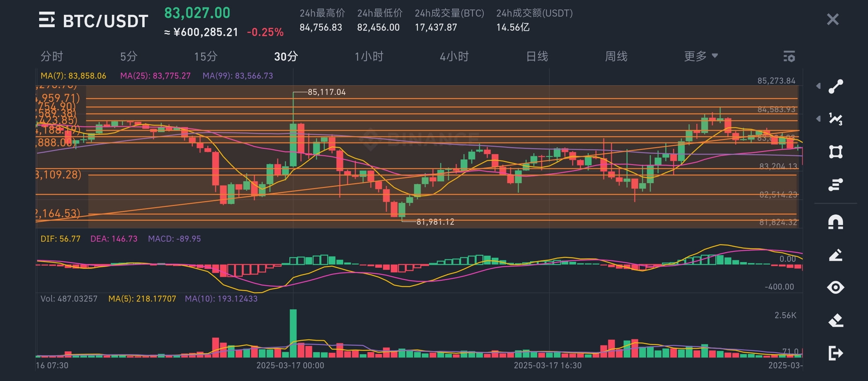Exit drawing toolbar with exit icon
Image resolution: width=868 pixels, height=381 pixels.
tap(836, 353)
